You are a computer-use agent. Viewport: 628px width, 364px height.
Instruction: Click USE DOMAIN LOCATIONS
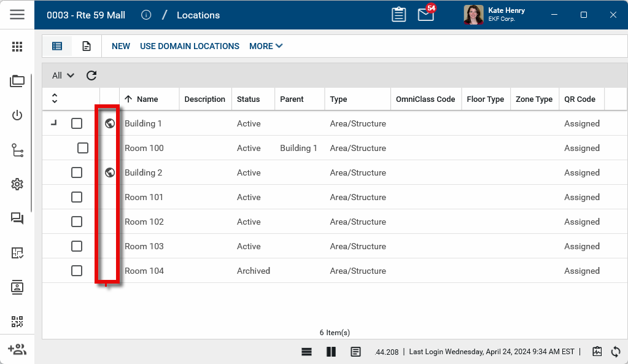tap(190, 46)
